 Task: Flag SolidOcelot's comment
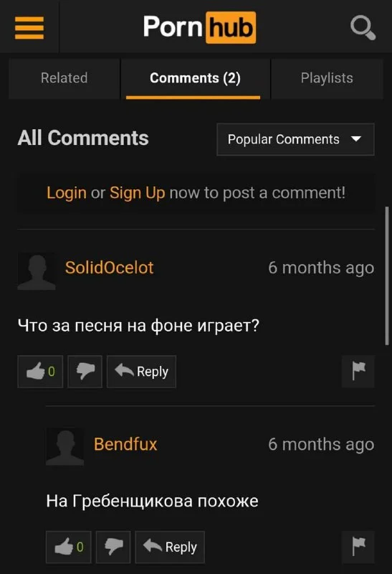[358, 371]
